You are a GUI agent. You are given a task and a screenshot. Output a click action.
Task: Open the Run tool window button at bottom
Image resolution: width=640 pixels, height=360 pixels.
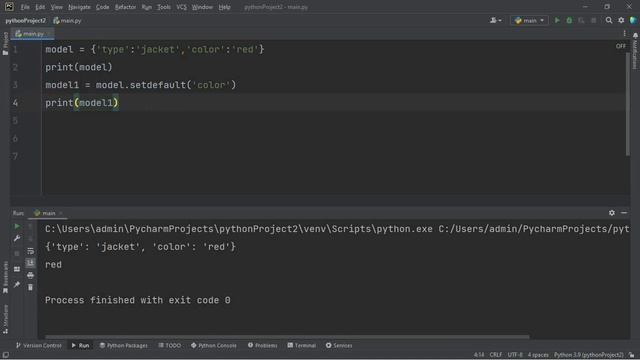coord(80,345)
